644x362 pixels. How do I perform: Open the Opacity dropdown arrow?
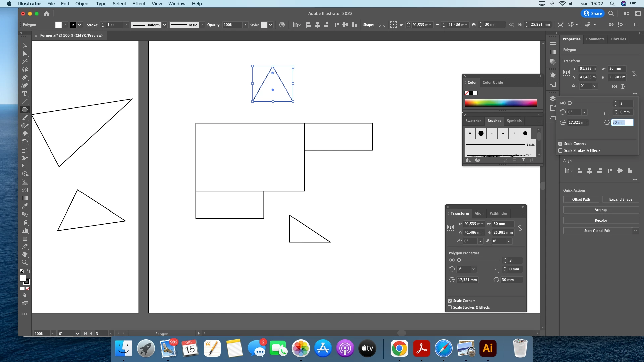tap(245, 25)
